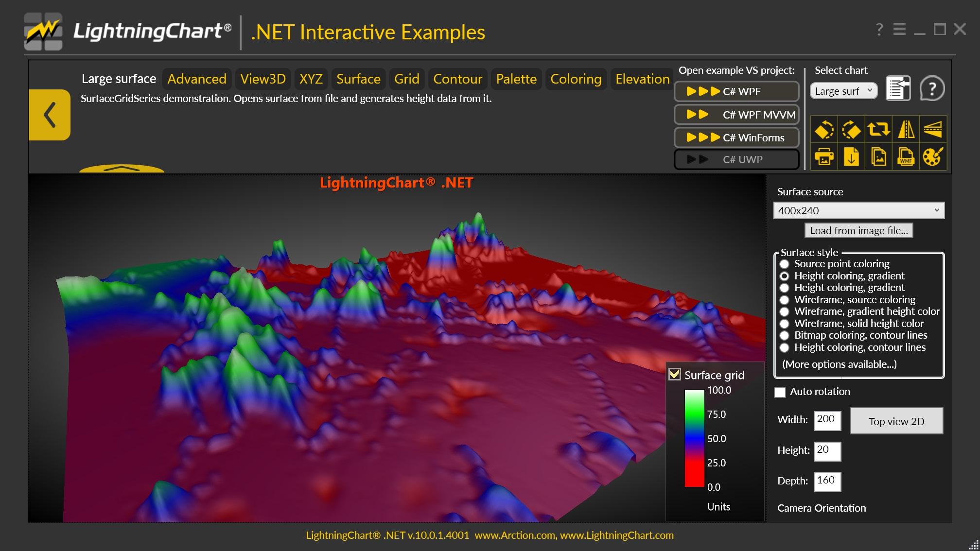This screenshot has height=551, width=980.
Task: Click the WMF export icon
Action: (x=907, y=157)
